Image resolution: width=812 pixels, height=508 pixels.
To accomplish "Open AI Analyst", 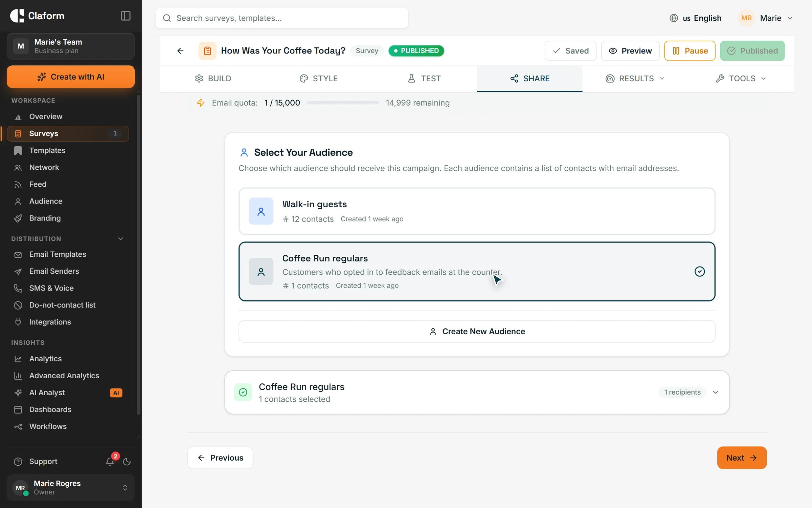I will pyautogui.click(x=68, y=393).
